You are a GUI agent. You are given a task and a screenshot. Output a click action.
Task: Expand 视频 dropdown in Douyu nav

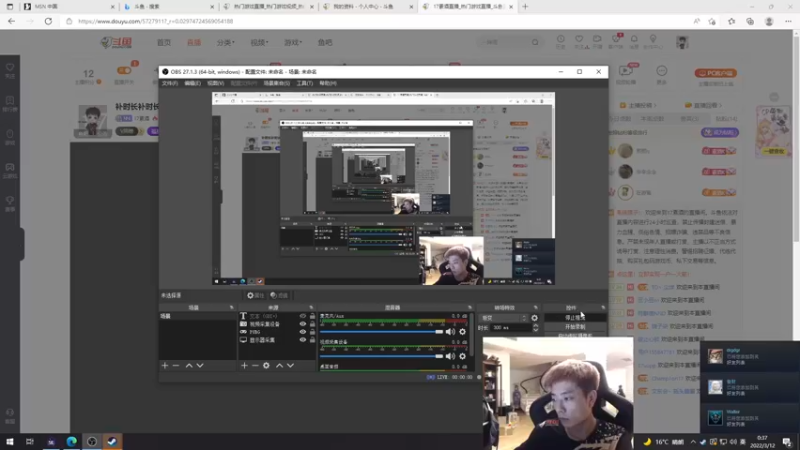[259, 42]
